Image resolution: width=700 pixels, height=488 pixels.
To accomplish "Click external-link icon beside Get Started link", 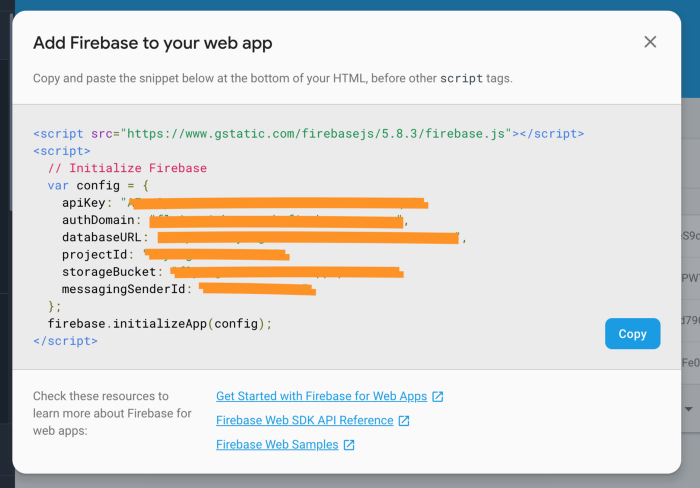I will [438, 397].
